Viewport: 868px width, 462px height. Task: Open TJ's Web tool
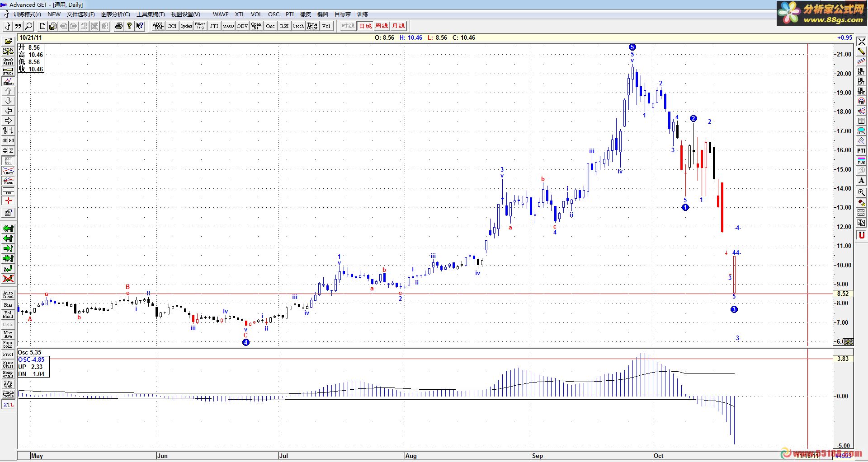coord(8,384)
